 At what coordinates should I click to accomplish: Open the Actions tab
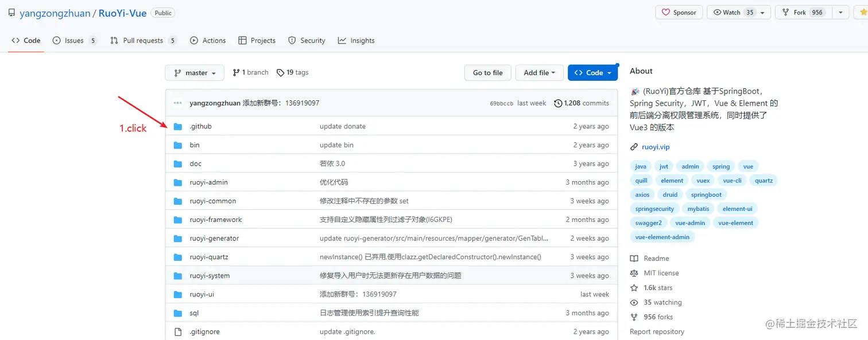coord(208,41)
